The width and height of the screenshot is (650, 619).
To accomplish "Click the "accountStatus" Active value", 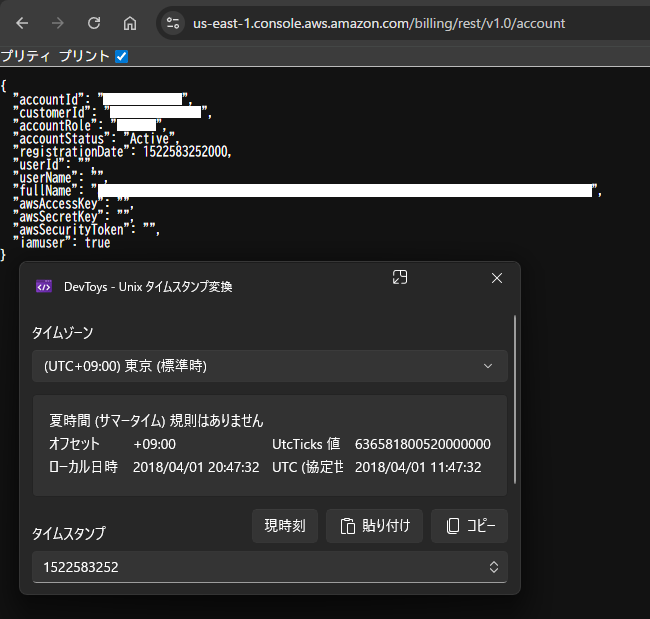I will tap(149, 138).
